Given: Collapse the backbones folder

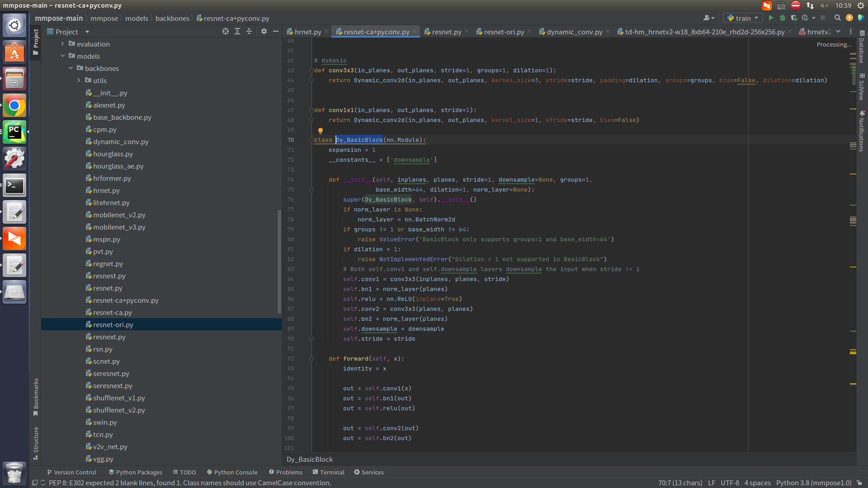Looking at the screenshot, I should 71,68.
